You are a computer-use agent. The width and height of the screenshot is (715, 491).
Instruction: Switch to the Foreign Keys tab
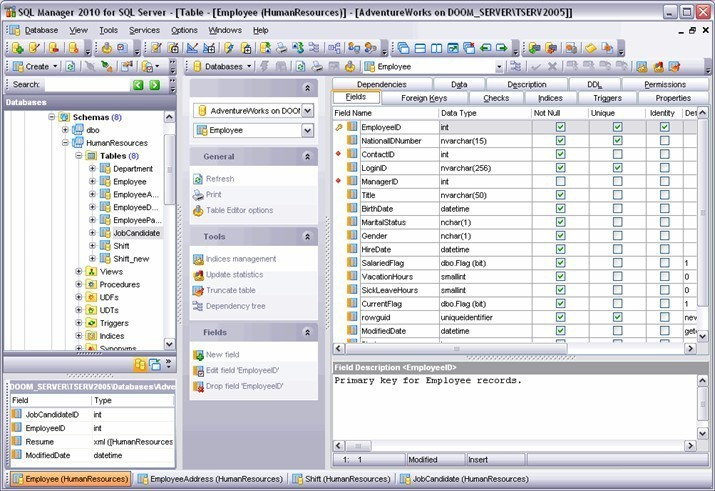(x=424, y=98)
